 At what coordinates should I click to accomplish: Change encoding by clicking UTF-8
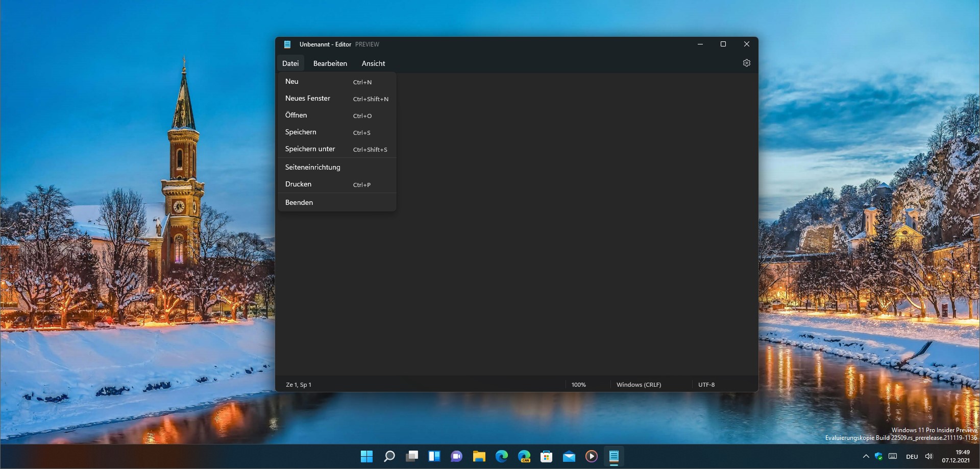[706, 384]
